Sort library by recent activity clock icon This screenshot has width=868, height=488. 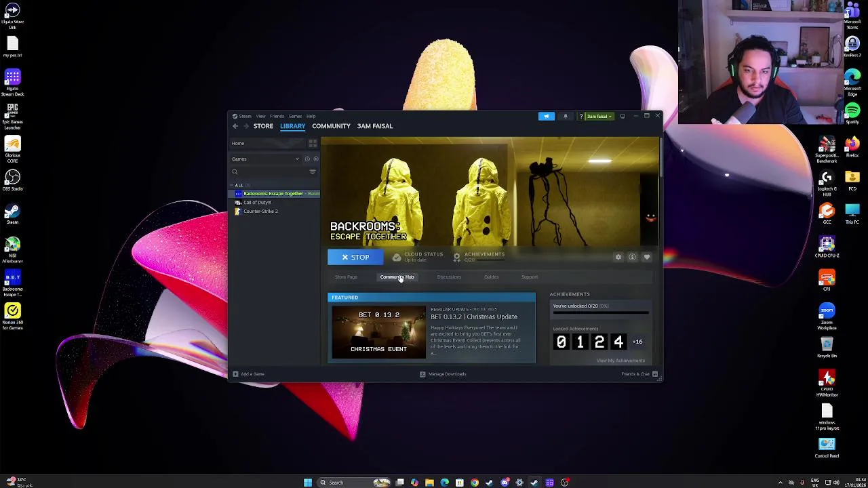coord(307,159)
